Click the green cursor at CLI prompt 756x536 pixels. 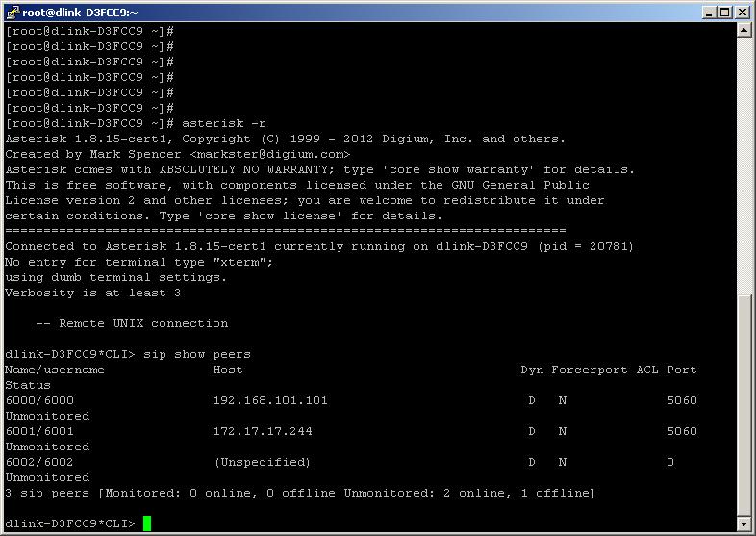click(147, 523)
